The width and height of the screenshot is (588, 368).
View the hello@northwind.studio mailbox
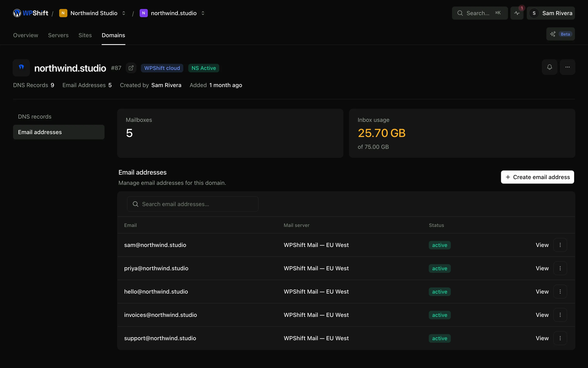(x=542, y=292)
